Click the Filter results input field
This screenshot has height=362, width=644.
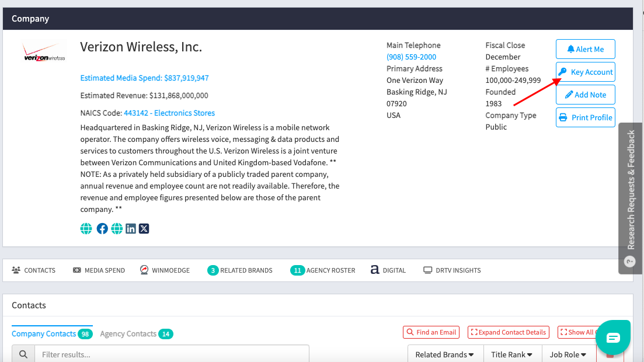coord(172,354)
